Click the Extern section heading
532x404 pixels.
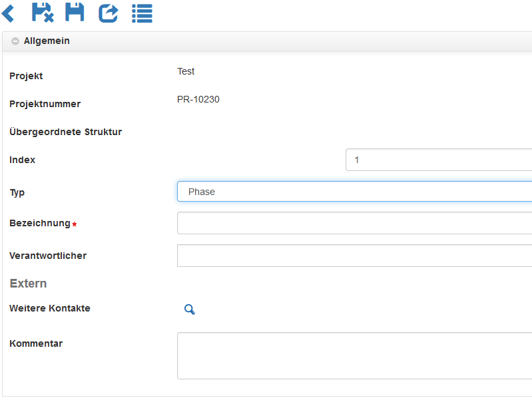coord(28,284)
